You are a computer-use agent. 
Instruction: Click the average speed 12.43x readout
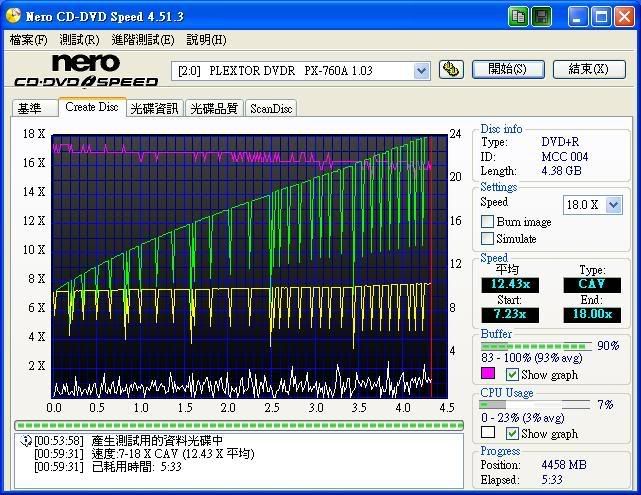click(510, 284)
